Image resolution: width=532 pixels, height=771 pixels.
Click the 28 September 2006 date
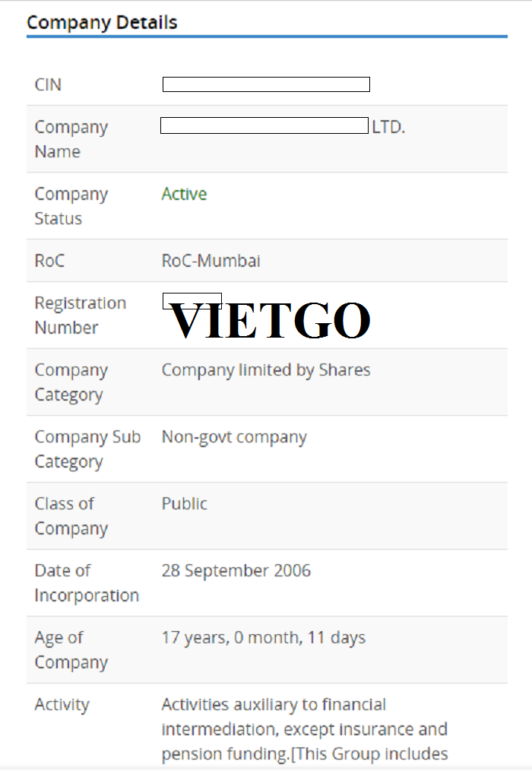(236, 570)
